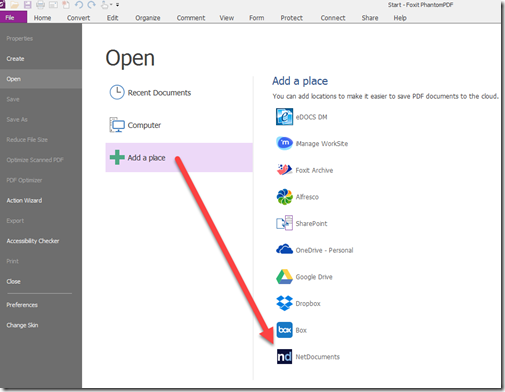
Task: Click the Undo arrow icon
Action: (79, 4)
